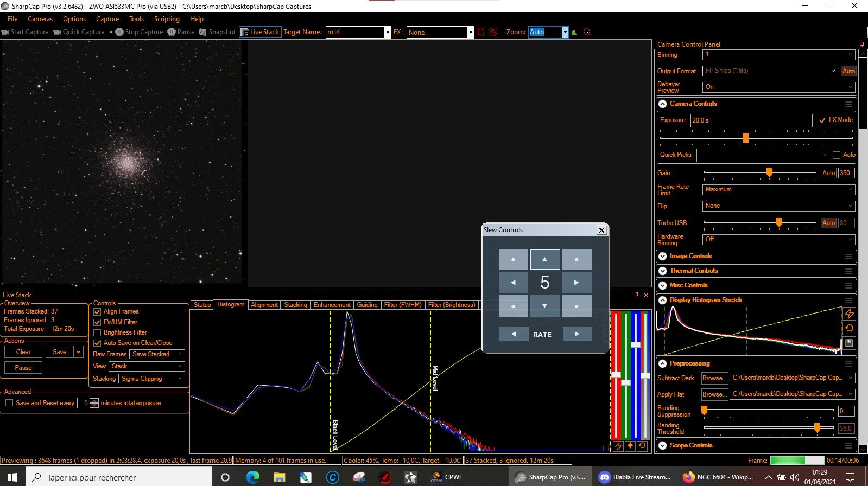Disable the FWHM Filter checkbox
Screen dimensions: 868x486
97,322
